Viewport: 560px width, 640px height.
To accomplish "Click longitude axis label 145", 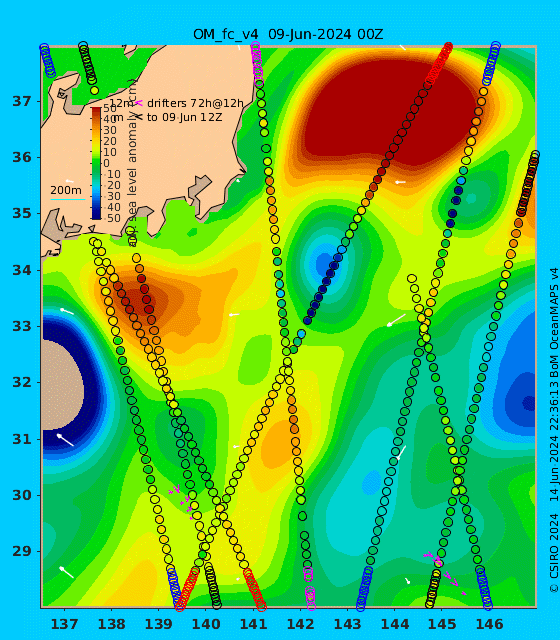I will (442, 624).
